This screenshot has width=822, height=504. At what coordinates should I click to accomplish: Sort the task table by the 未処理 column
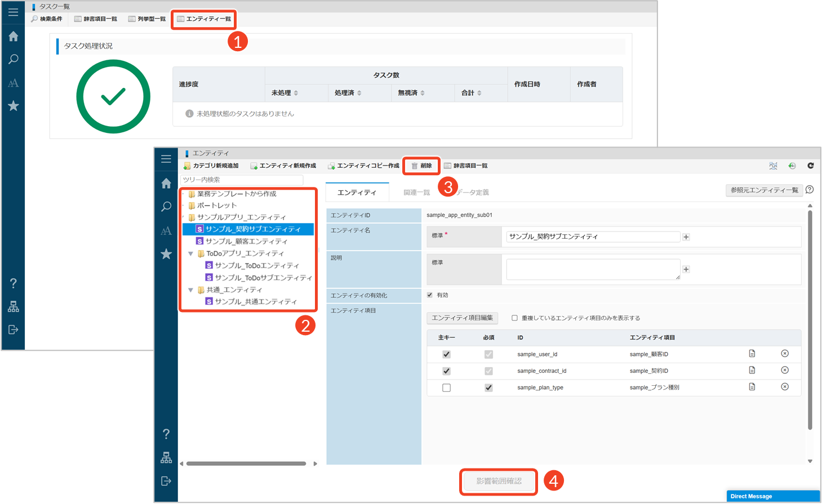point(296,93)
